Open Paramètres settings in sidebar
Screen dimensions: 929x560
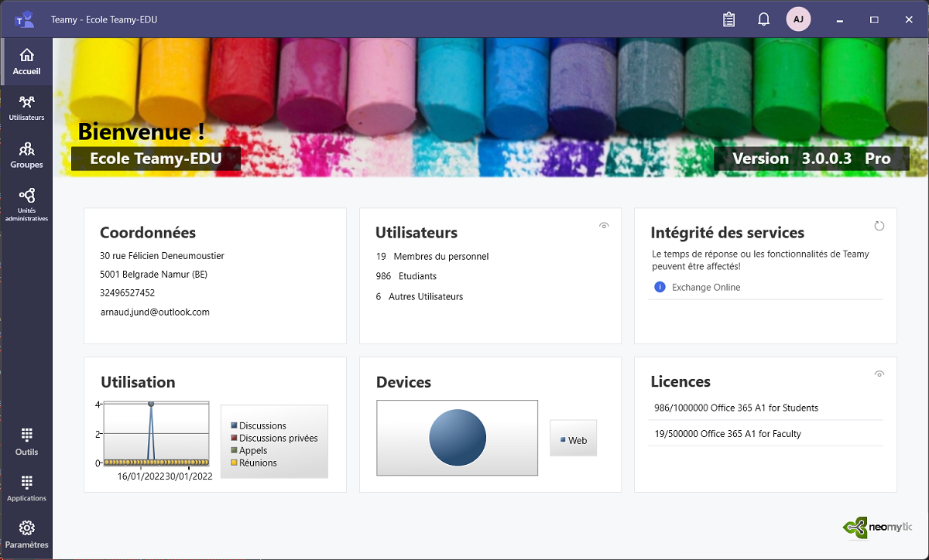(26, 534)
